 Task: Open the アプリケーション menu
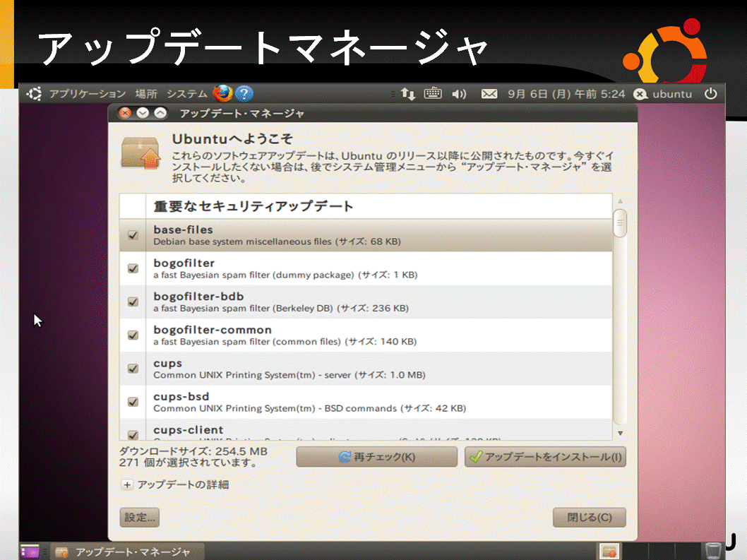coord(88,94)
